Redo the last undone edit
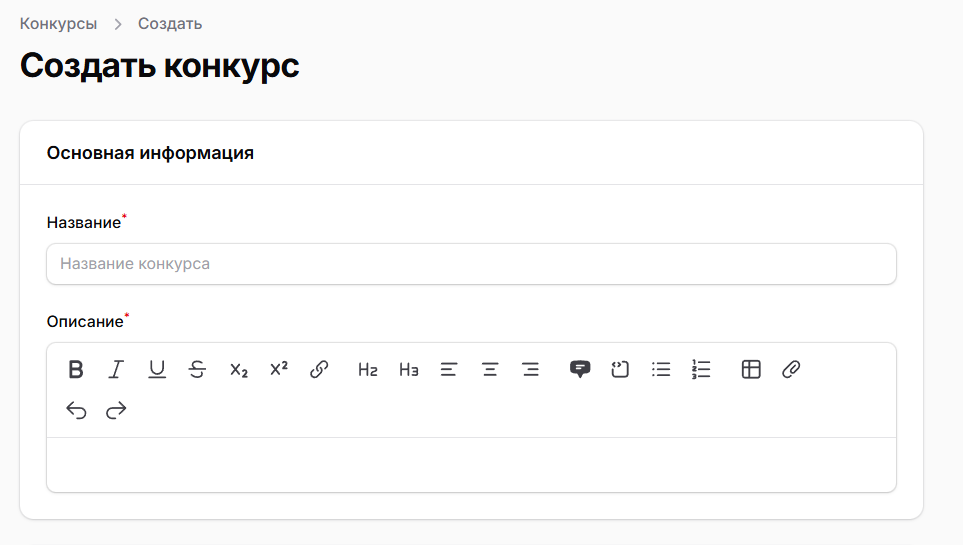The height and width of the screenshot is (545, 963). coord(116,410)
